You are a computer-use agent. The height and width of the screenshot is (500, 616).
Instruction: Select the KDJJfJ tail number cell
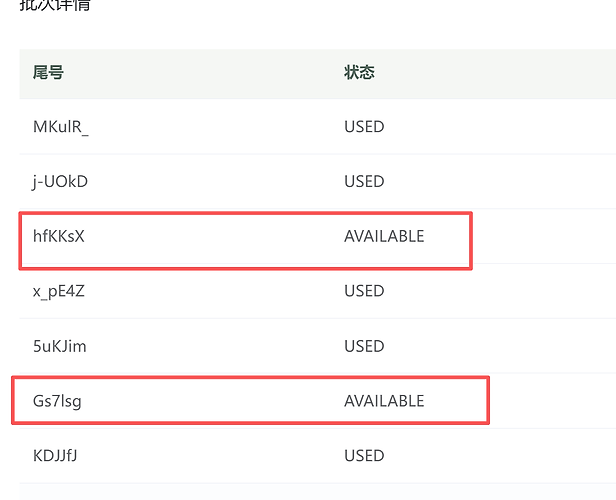click(55, 456)
